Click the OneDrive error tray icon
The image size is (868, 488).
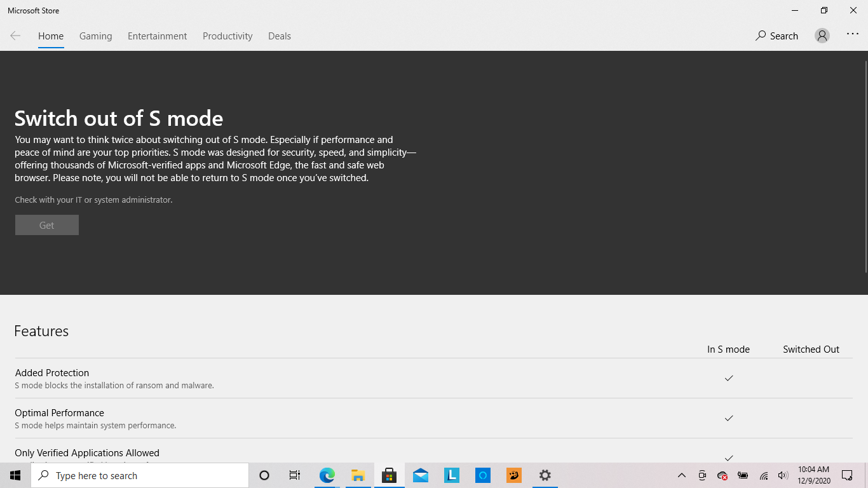click(722, 475)
